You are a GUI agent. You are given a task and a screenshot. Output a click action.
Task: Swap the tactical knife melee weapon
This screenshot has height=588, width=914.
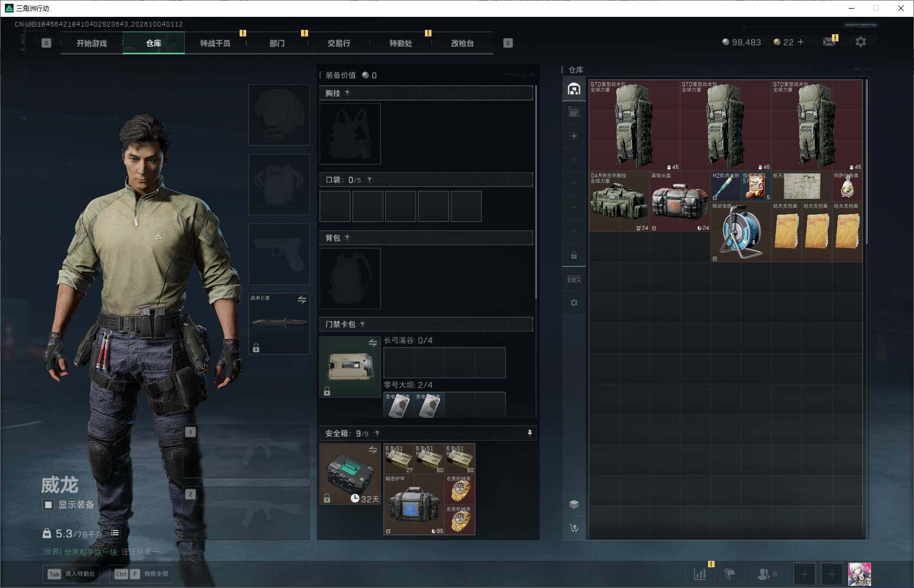pos(302,299)
